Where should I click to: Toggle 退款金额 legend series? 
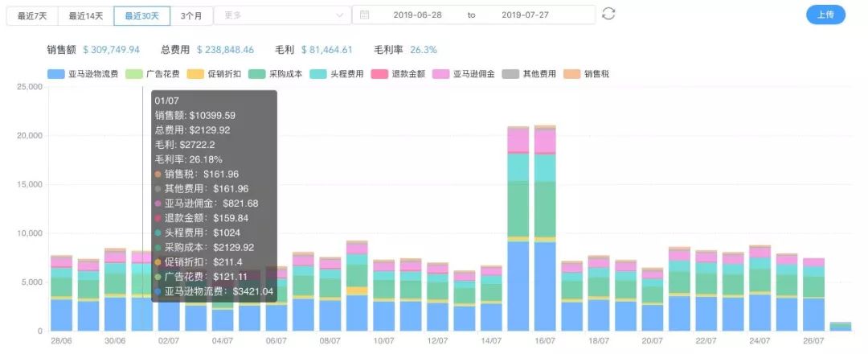(x=398, y=74)
